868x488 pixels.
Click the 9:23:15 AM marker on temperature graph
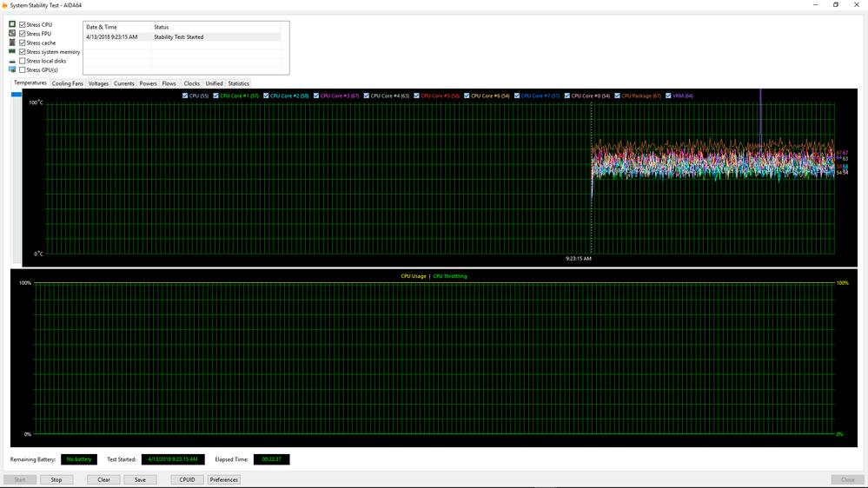coord(579,259)
